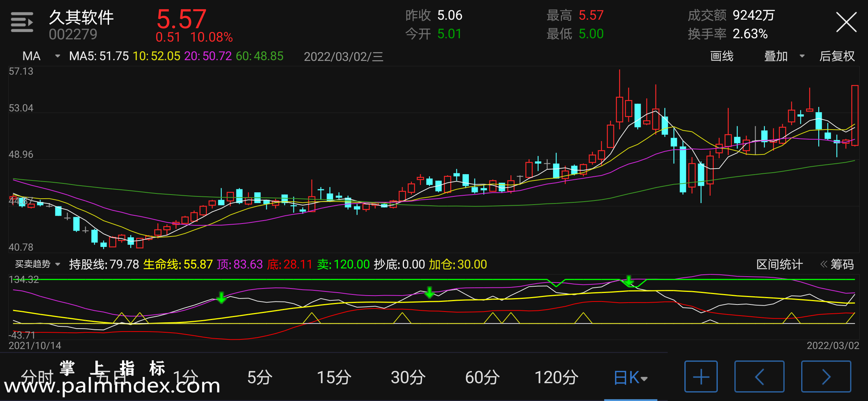Image resolution: width=868 pixels, height=401 pixels.
Task: Click the tall red candle at the chart's right edge
Action: click(x=855, y=115)
